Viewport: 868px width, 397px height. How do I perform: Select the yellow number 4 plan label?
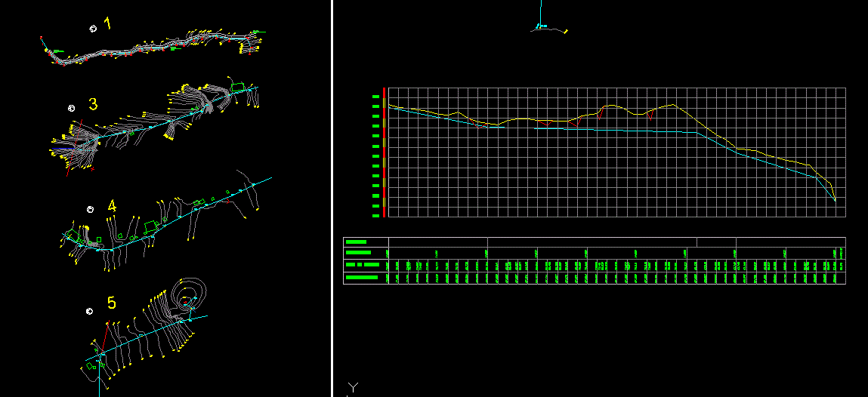(x=112, y=205)
